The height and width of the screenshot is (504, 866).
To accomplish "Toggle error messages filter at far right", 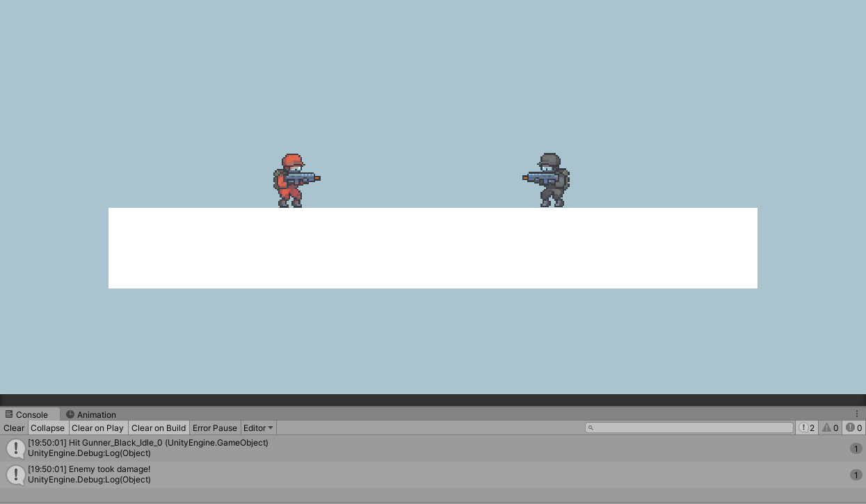I will [853, 428].
